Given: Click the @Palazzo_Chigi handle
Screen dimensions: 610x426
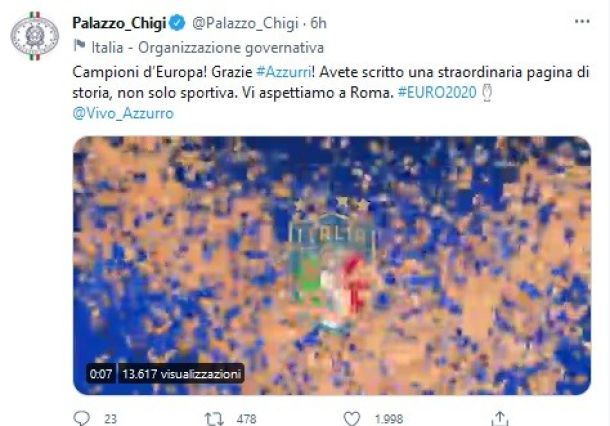Looking at the screenshot, I should [x=245, y=23].
